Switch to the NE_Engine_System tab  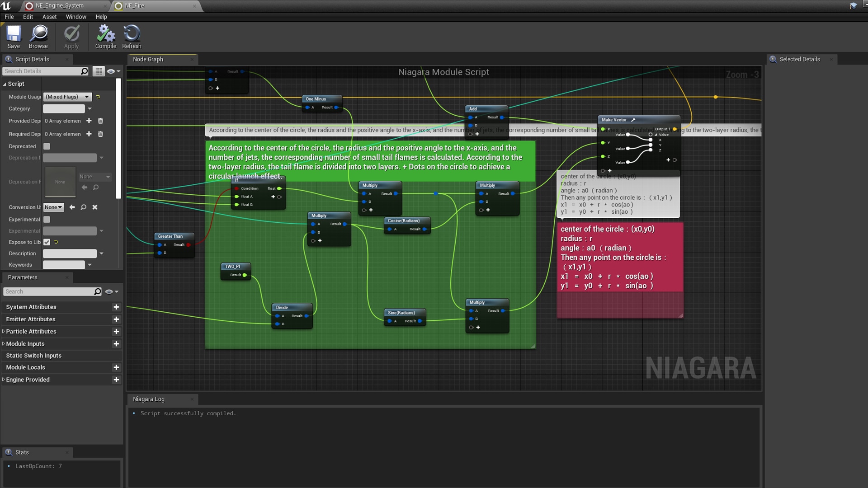[60, 6]
